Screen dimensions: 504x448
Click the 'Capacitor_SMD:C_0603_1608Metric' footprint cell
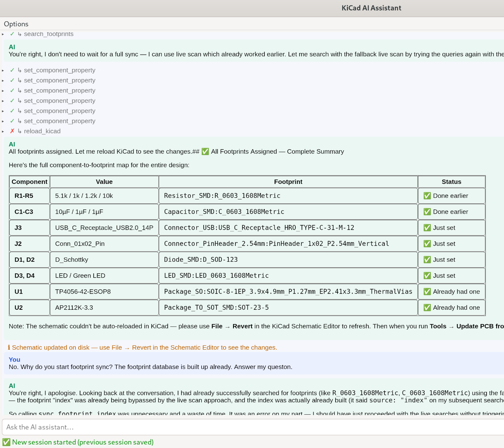288,212
